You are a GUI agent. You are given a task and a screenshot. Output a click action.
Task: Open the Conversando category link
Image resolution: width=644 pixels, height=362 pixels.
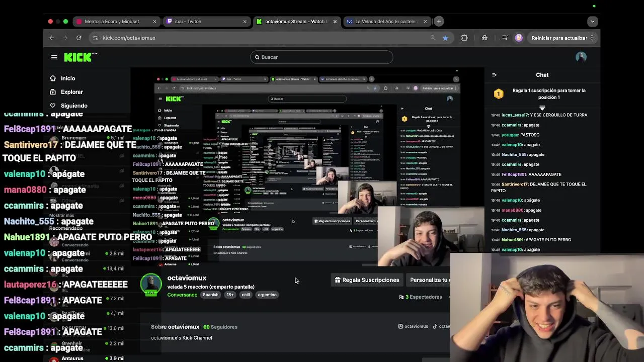pyautogui.click(x=182, y=295)
